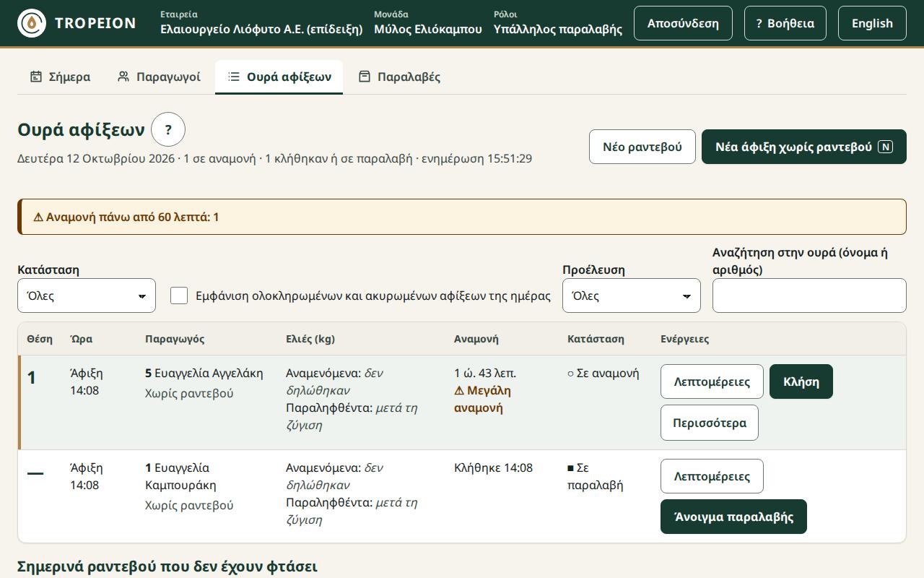Screen dimensions: 924x578
Task: Click the list icon of the Ουρά αφίξεων tab
Action: pos(234,77)
